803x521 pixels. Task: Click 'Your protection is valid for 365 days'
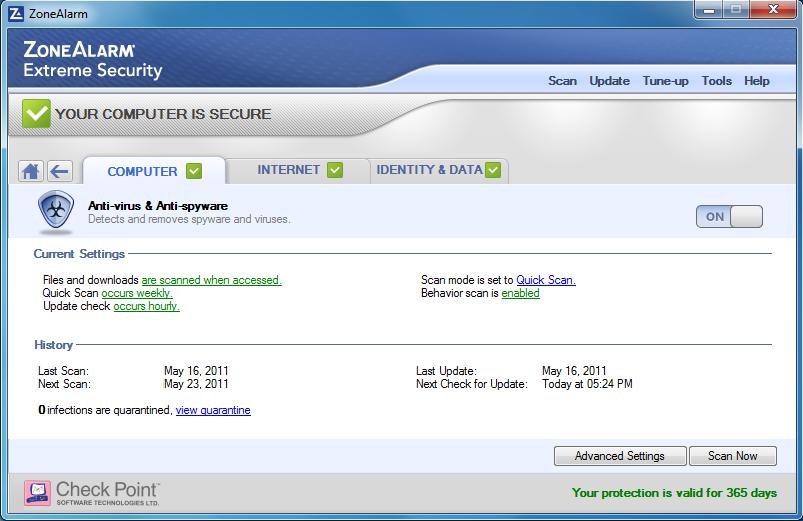coord(674,493)
